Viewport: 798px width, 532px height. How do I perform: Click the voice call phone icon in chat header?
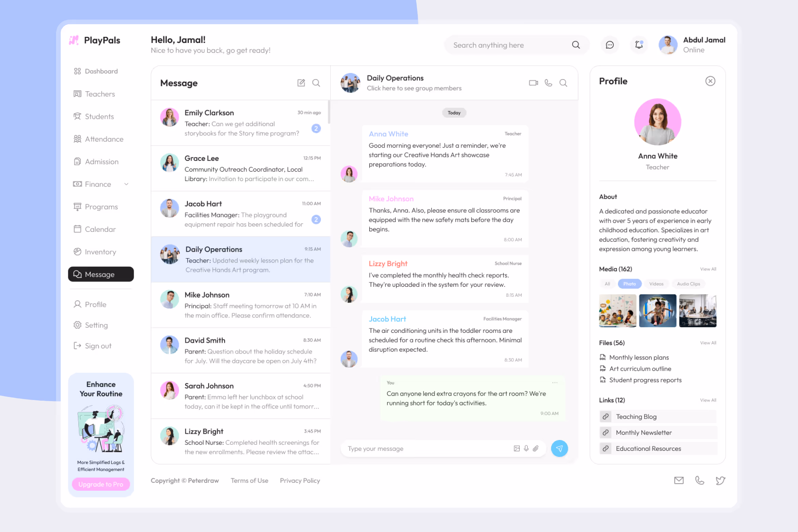coord(548,83)
